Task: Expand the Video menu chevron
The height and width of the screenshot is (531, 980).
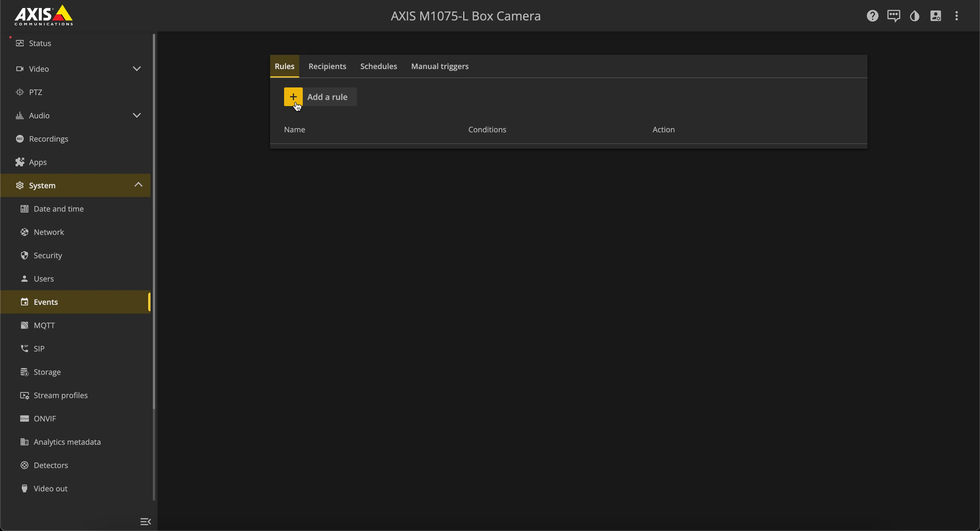Action: point(136,69)
